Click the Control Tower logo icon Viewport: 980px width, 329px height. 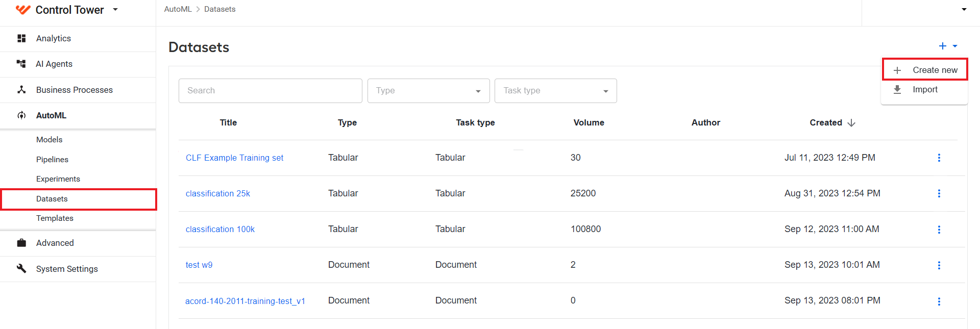23,10
